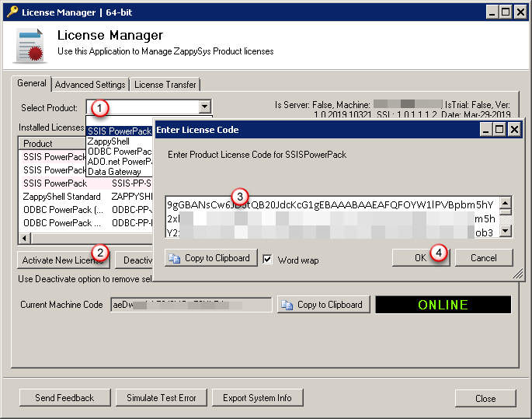Click the Simulate Test Error button
The height and width of the screenshot is (419, 532).
tap(162, 397)
